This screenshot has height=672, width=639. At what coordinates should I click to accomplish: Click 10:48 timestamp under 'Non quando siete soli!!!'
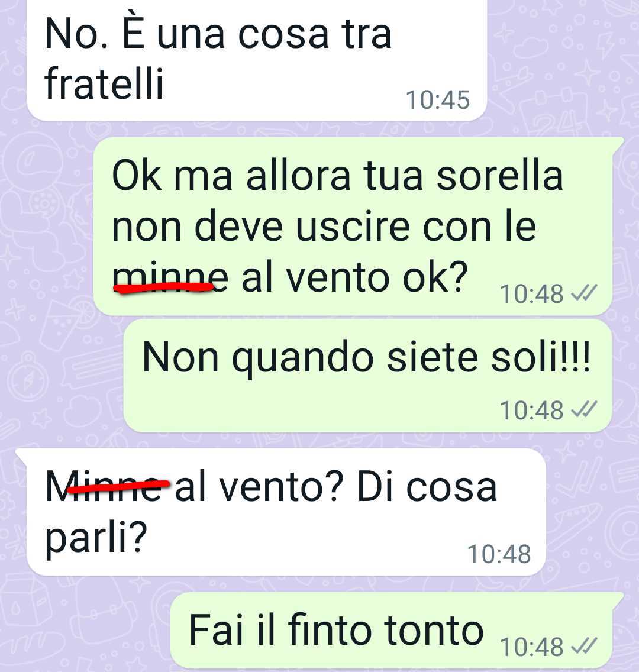point(531,410)
